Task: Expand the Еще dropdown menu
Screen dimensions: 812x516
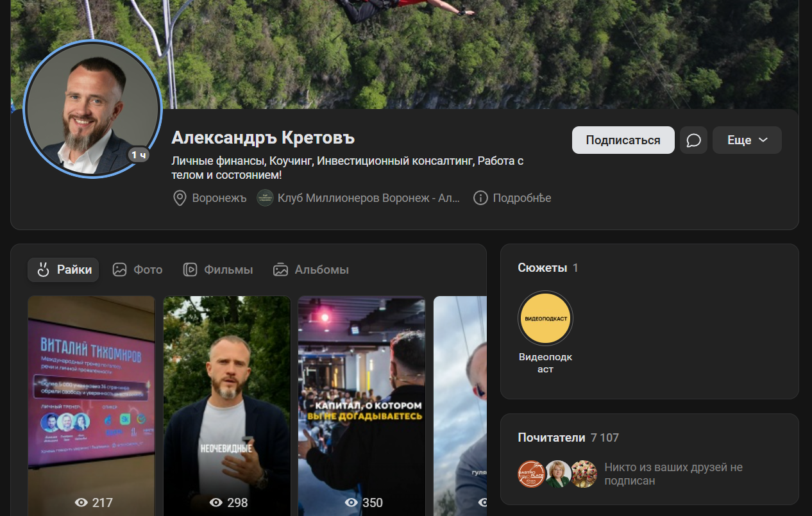Action: pos(747,140)
